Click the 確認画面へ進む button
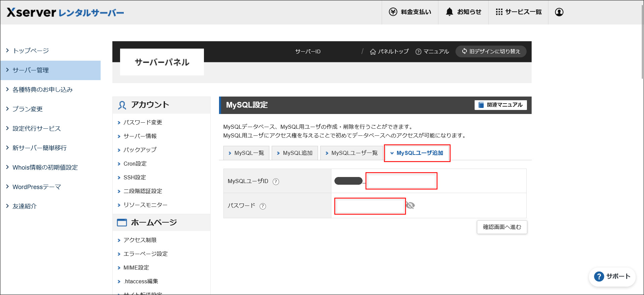 502,227
